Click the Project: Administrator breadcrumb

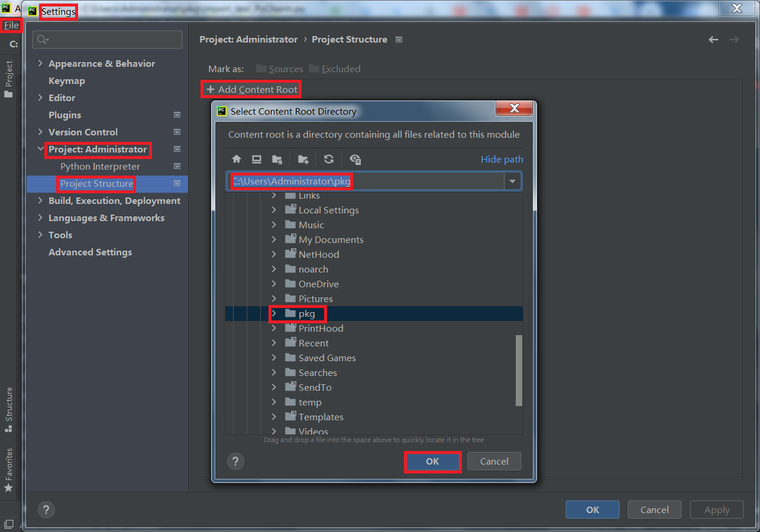click(248, 40)
